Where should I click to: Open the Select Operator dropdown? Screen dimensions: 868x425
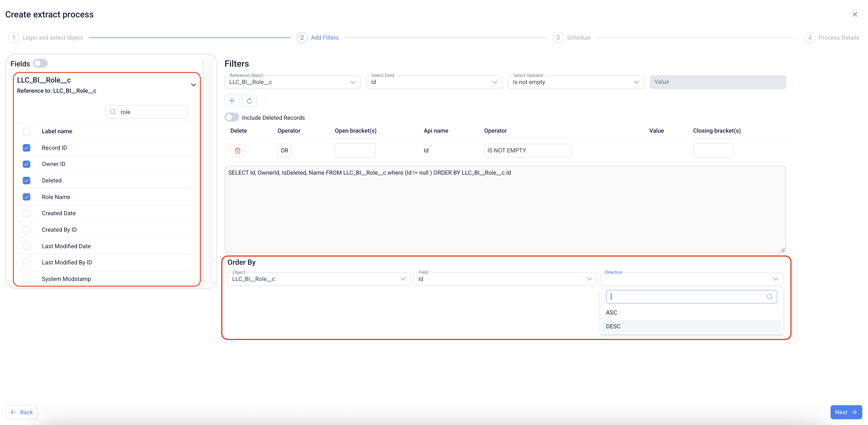[x=575, y=82]
